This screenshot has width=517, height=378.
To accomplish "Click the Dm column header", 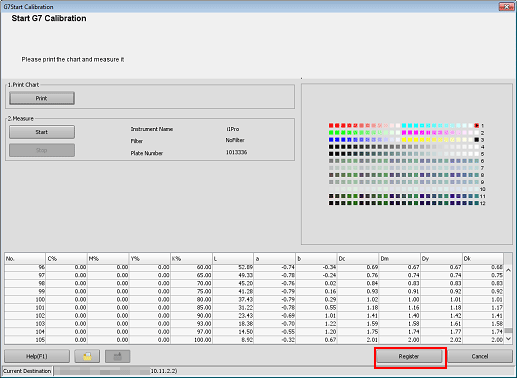I will click(x=399, y=259).
